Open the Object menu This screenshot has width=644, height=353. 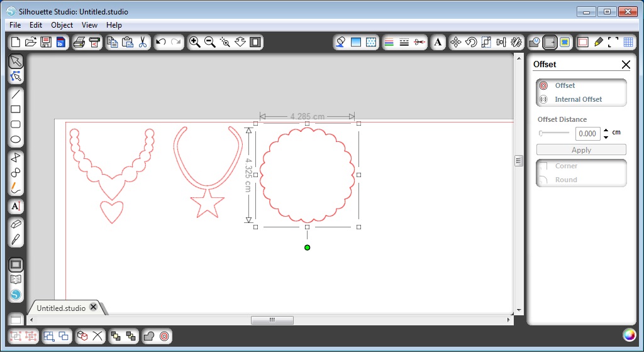click(62, 25)
